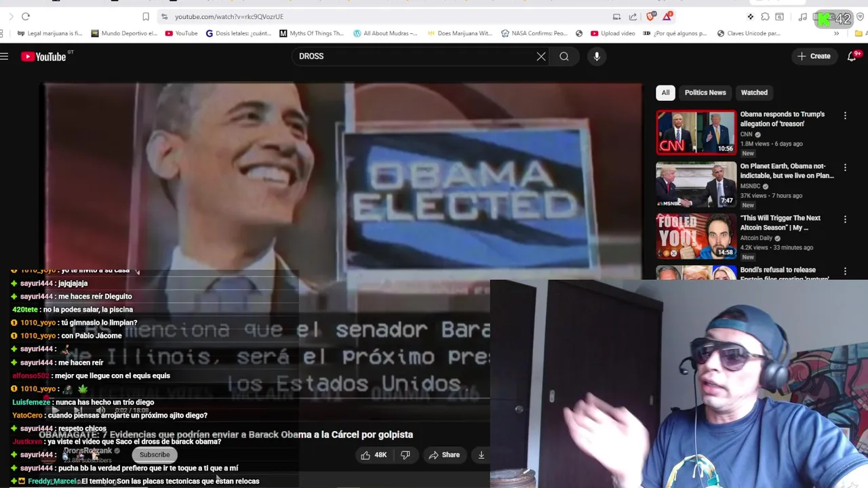
Task: Dislike the video with thumbs down
Action: tap(405, 455)
